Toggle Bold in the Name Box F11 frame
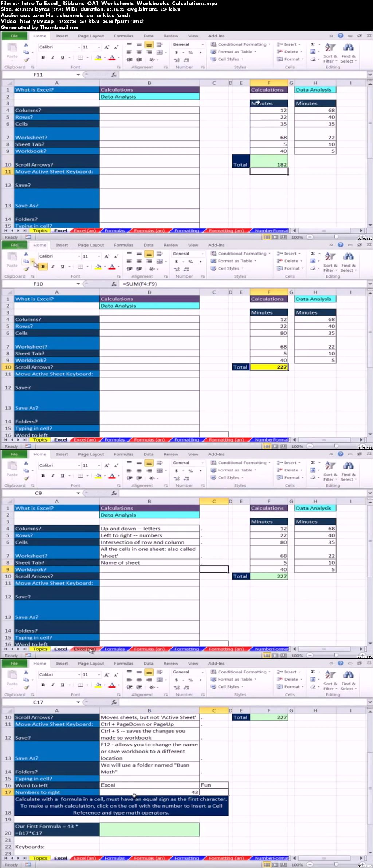 click(x=43, y=57)
